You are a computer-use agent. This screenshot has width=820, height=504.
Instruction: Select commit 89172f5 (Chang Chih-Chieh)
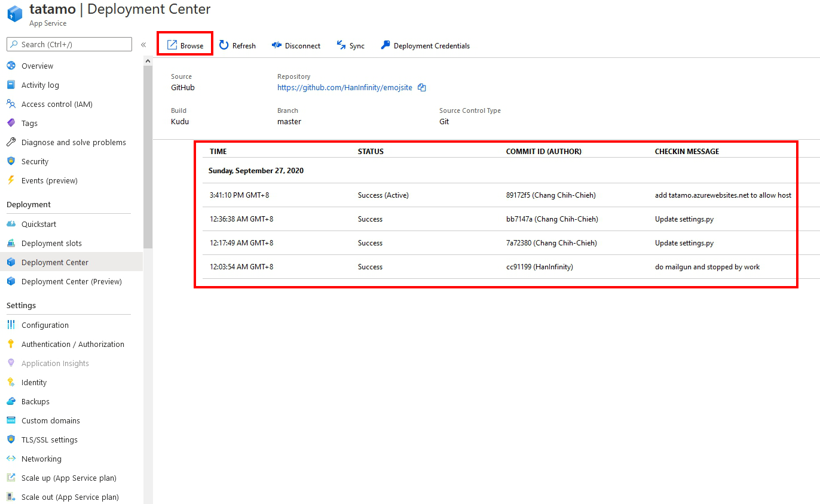550,195
